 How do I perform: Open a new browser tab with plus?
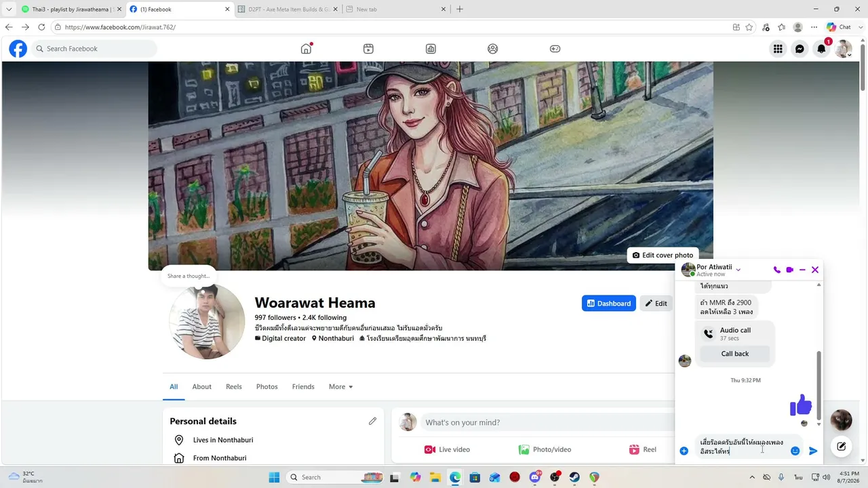coord(460,9)
